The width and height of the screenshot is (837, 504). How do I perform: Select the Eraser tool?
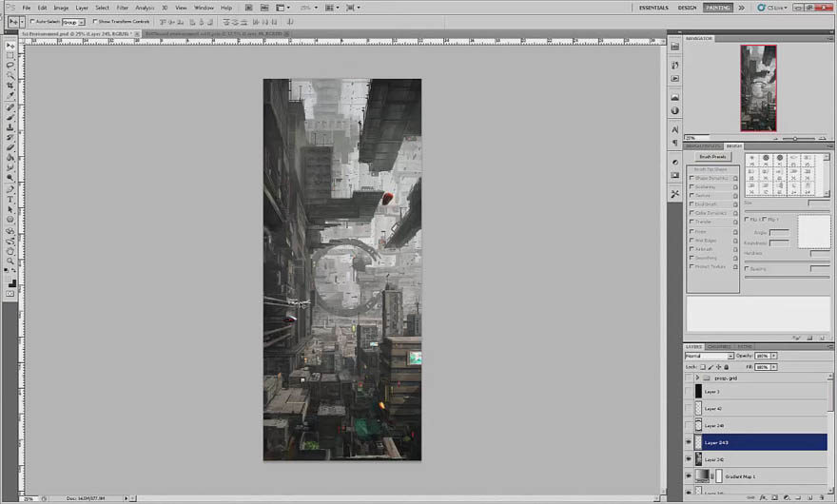click(x=10, y=148)
